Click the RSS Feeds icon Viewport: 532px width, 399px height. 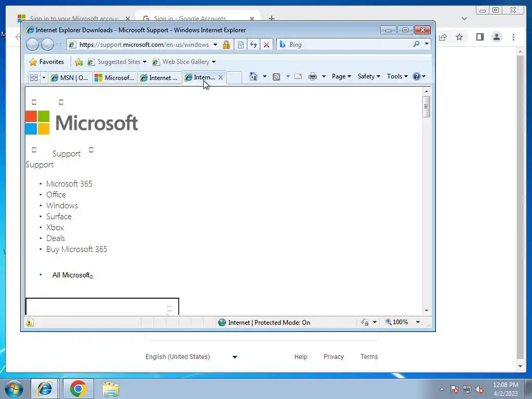pos(276,77)
